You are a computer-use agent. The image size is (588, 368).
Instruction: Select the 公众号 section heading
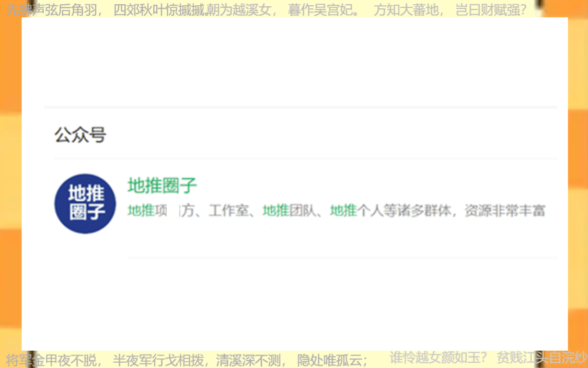pyautogui.click(x=80, y=135)
